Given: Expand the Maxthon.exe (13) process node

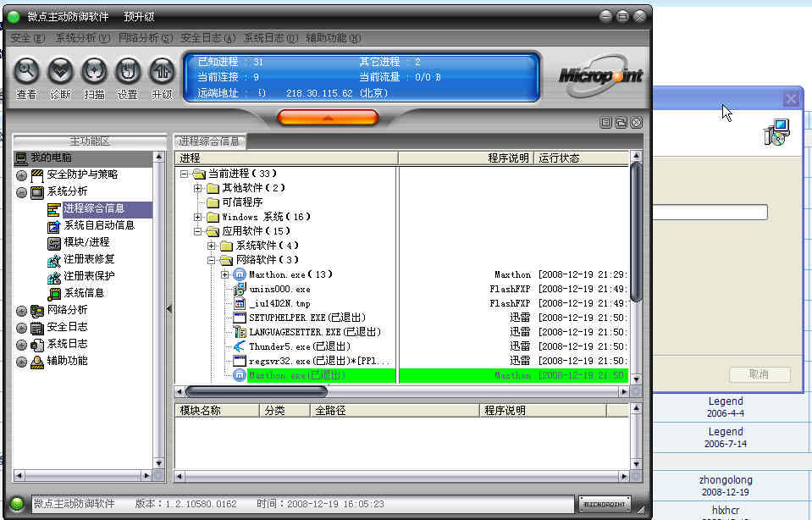Looking at the screenshot, I should tap(224, 274).
